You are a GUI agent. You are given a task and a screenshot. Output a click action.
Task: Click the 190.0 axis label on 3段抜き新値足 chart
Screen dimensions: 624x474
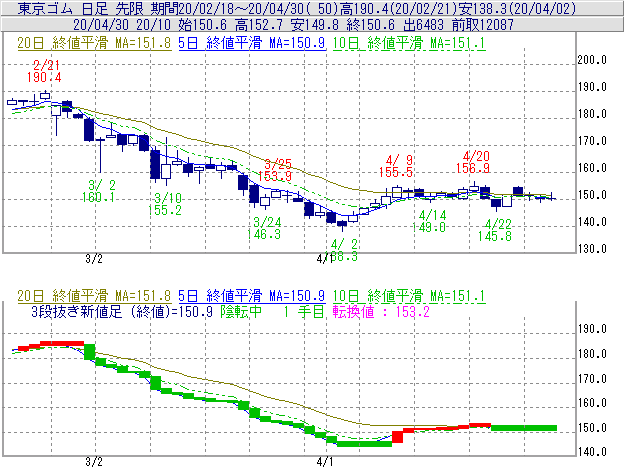tap(592, 329)
